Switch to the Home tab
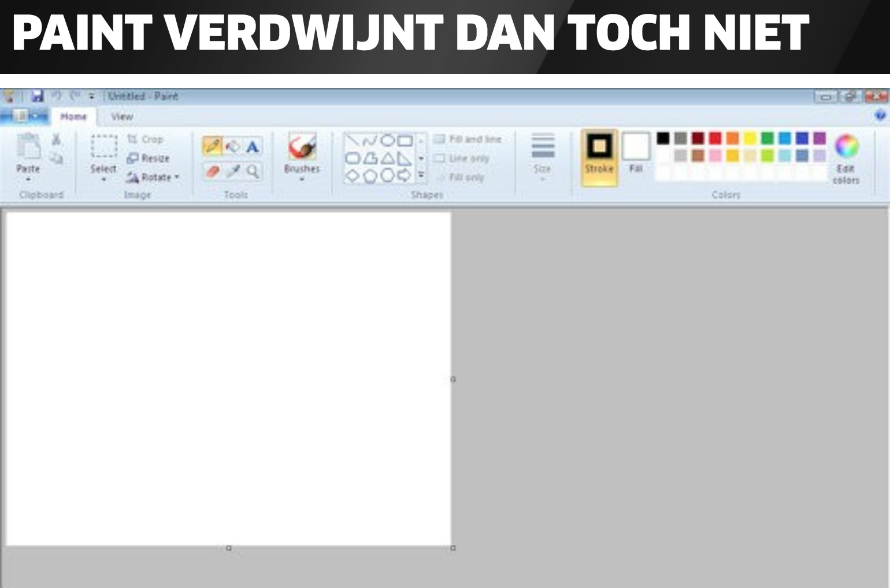The height and width of the screenshot is (588, 890). coord(73,116)
